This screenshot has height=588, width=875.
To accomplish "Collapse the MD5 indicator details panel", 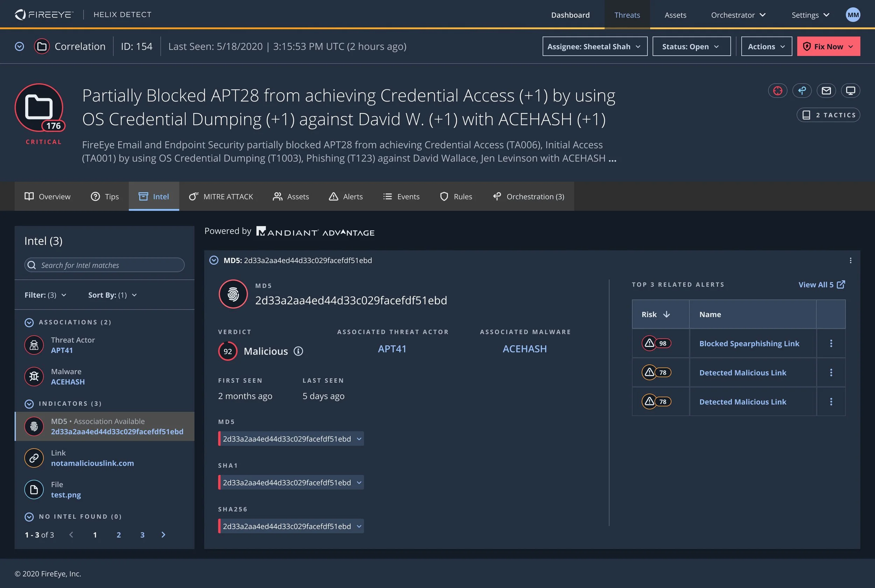I will 214,260.
